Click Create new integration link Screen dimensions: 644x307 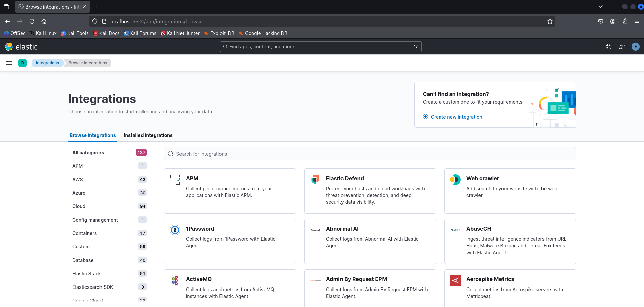pos(452,117)
